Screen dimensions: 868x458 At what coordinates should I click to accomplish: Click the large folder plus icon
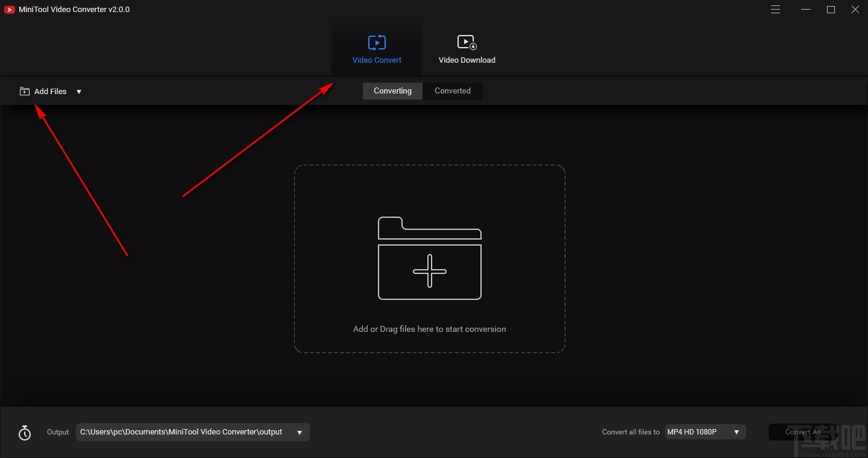[x=430, y=258]
